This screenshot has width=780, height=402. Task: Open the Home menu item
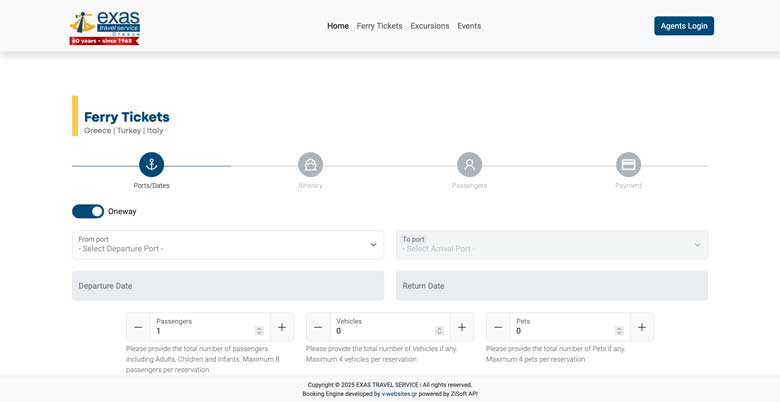338,26
